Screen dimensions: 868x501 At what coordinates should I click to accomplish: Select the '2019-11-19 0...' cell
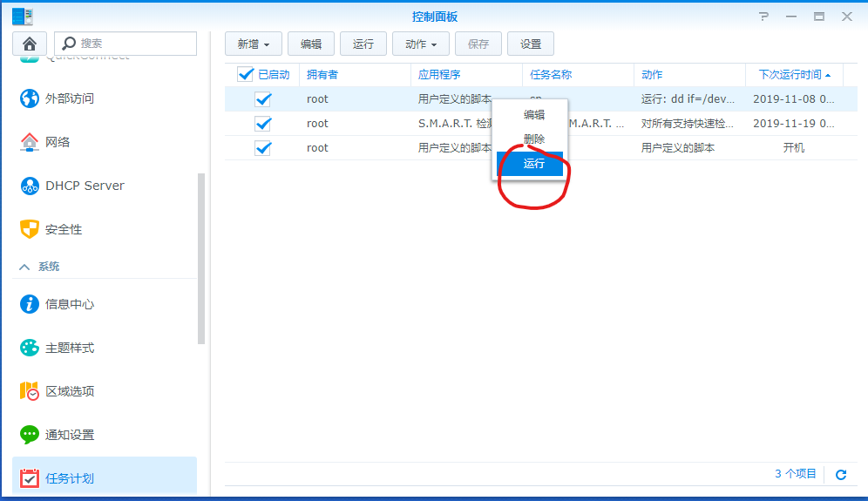[793, 124]
